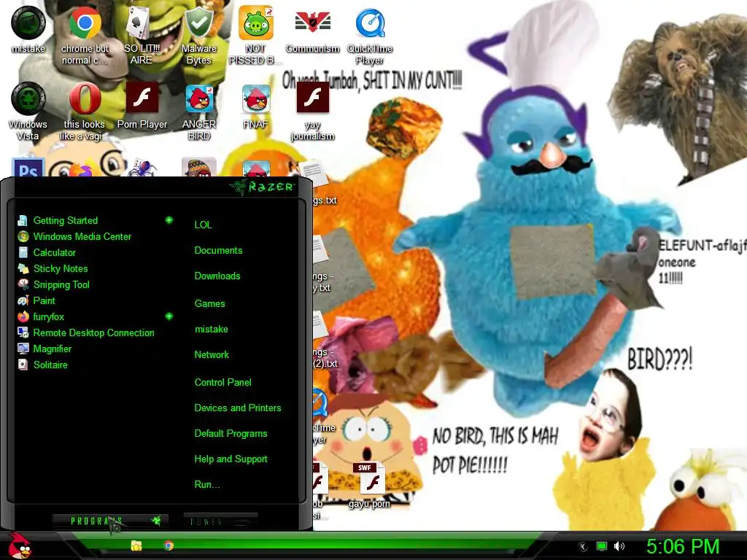Expand the Getting Started jump list arrow

[x=169, y=220]
